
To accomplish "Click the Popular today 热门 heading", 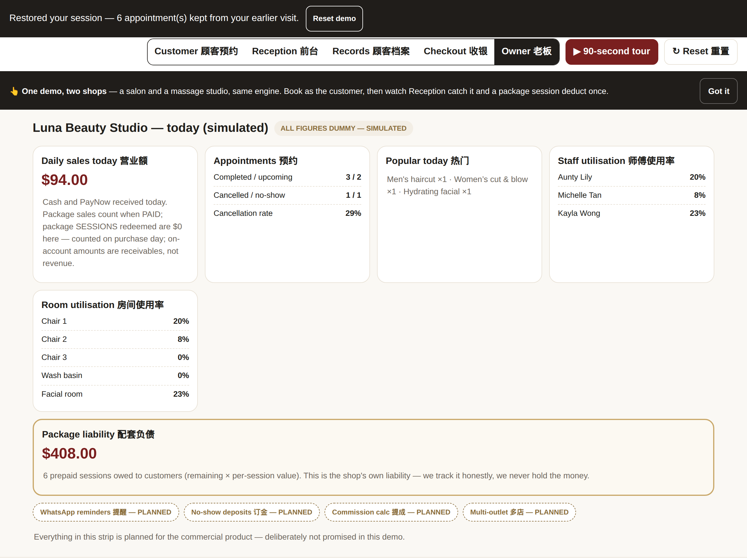I will click(427, 161).
